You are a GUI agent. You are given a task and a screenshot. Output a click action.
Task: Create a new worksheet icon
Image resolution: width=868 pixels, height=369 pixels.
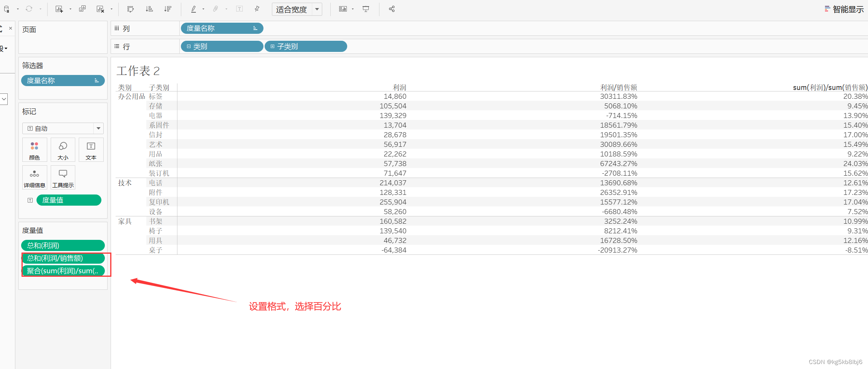pyautogui.click(x=59, y=9)
